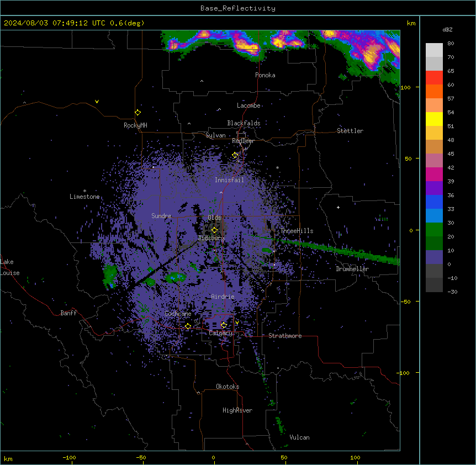This screenshot has height=465, width=476.
Task: Click the bottom axis tick labeled 50
Action: (x=284, y=457)
